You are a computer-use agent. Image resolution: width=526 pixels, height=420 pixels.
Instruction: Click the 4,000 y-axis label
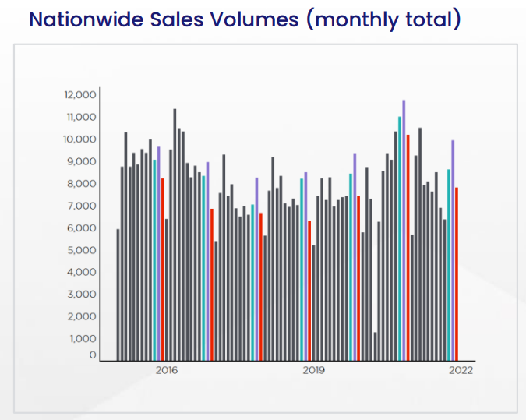click(x=82, y=272)
